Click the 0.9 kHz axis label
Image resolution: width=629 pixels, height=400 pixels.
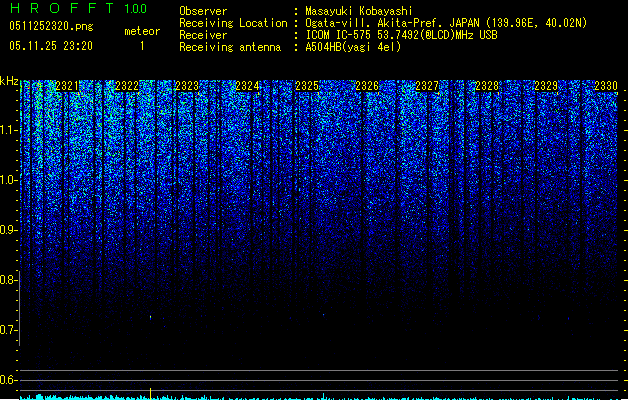pyautogui.click(x=8, y=230)
